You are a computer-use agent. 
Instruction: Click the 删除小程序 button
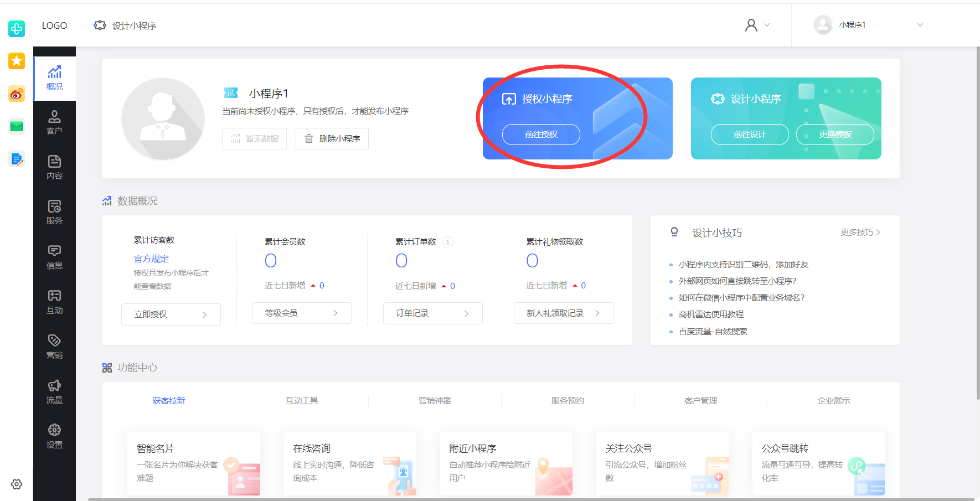(x=332, y=138)
